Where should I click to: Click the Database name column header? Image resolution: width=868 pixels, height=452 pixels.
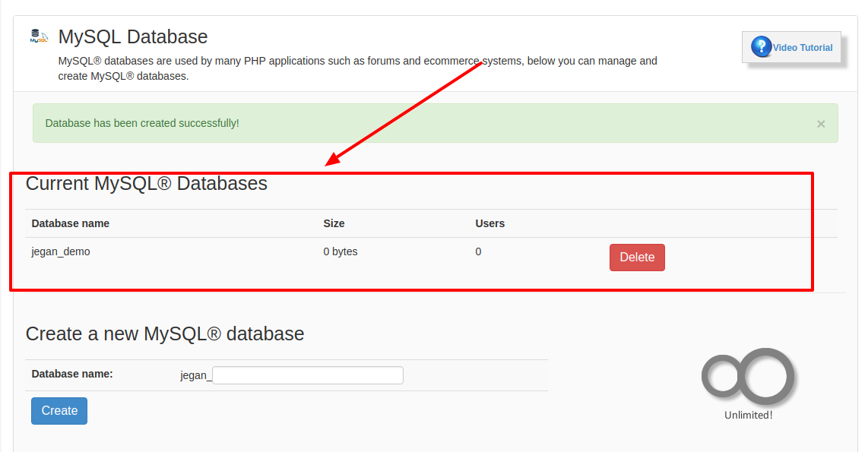tap(70, 223)
